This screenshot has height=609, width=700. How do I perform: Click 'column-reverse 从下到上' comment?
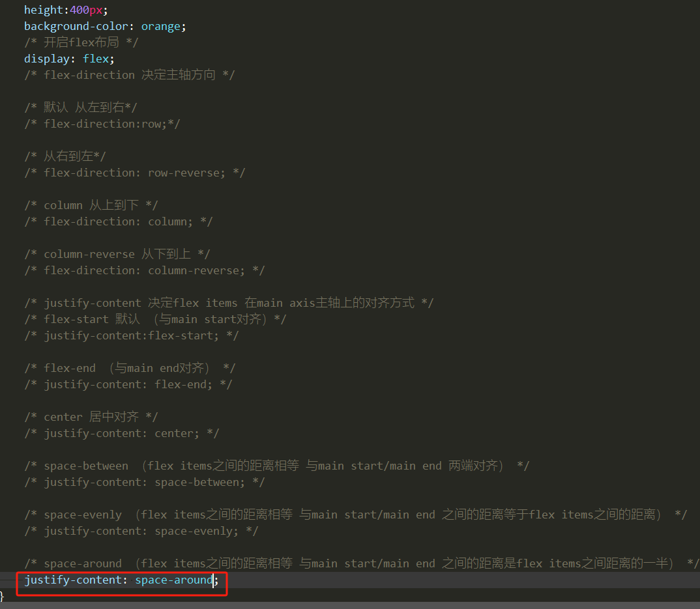[117, 254]
